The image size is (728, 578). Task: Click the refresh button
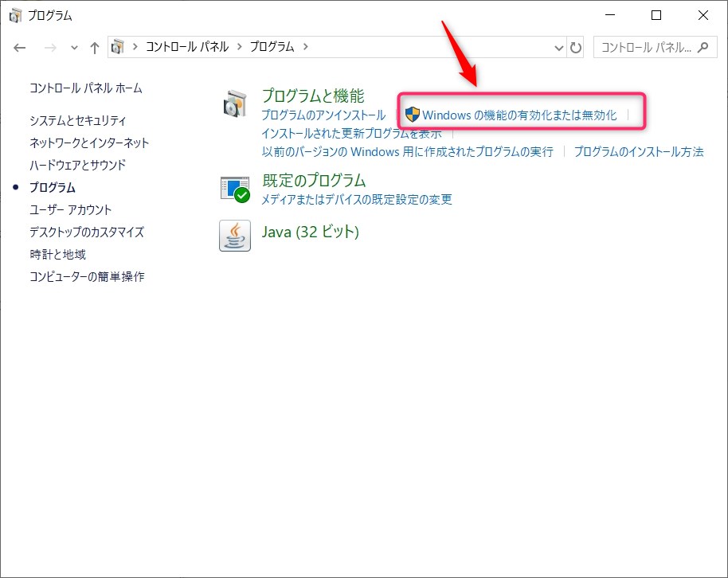click(576, 47)
